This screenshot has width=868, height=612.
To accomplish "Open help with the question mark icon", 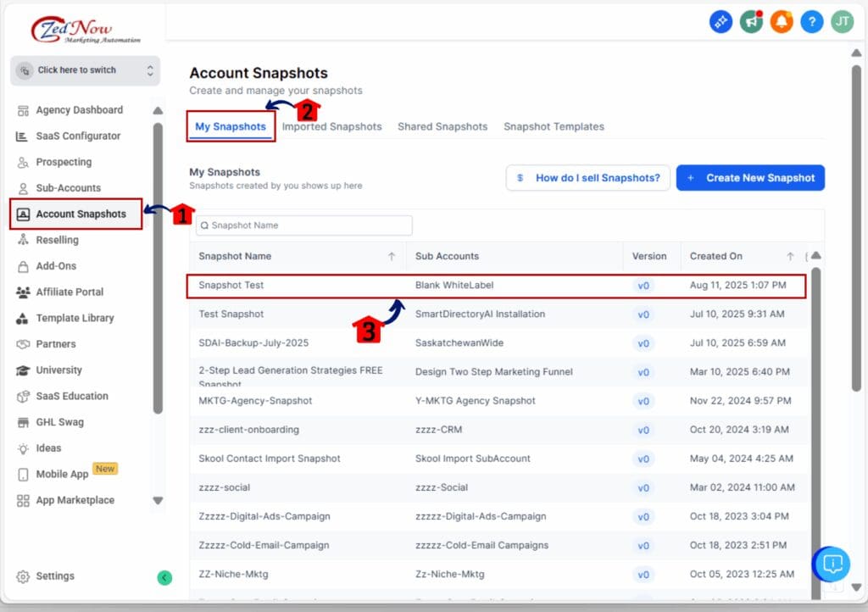I will tap(811, 21).
